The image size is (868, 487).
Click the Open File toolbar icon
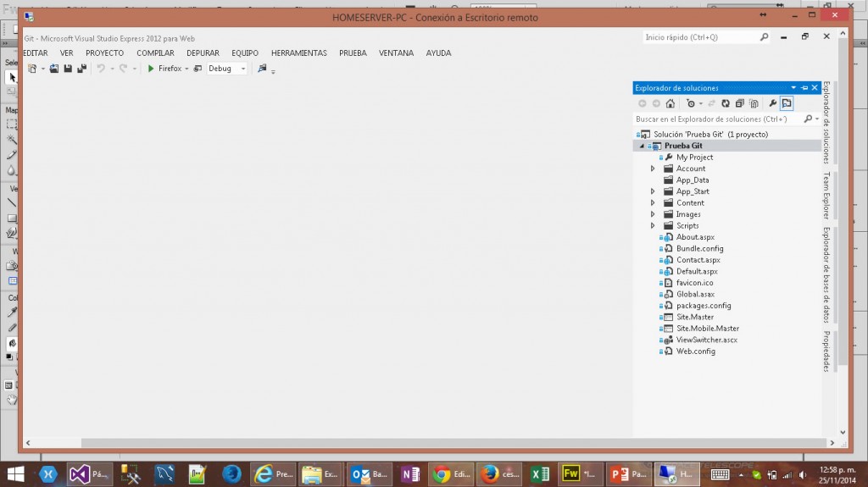(x=53, y=69)
